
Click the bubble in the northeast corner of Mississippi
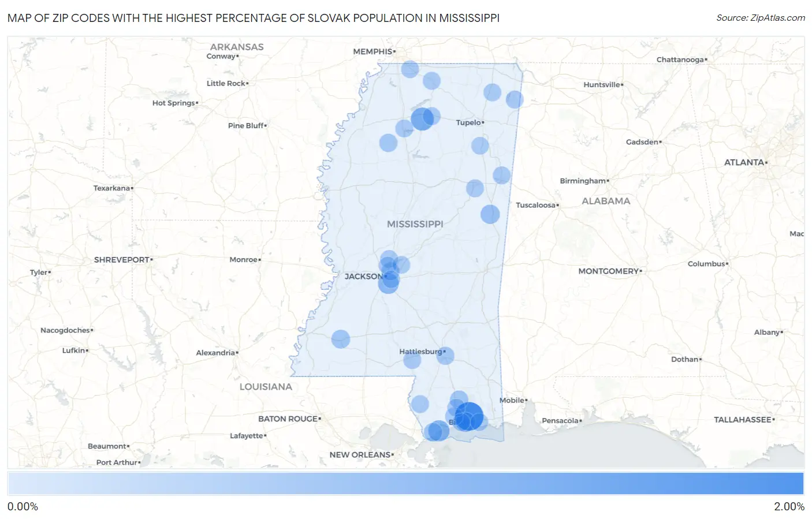(515, 99)
